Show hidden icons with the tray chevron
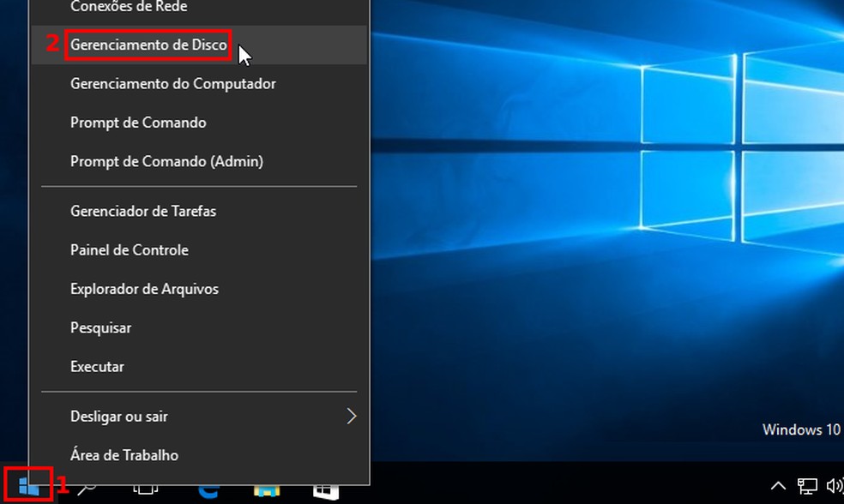844x504 pixels. click(x=777, y=485)
